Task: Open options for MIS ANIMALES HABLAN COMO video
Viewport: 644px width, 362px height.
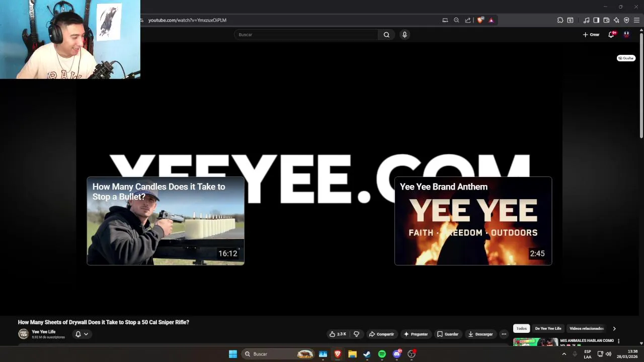Action: tap(618, 341)
